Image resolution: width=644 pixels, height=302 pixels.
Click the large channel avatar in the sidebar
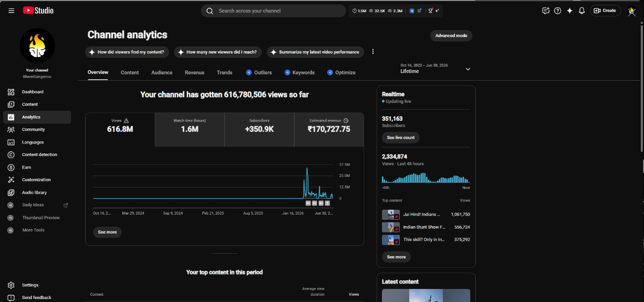[x=37, y=45]
